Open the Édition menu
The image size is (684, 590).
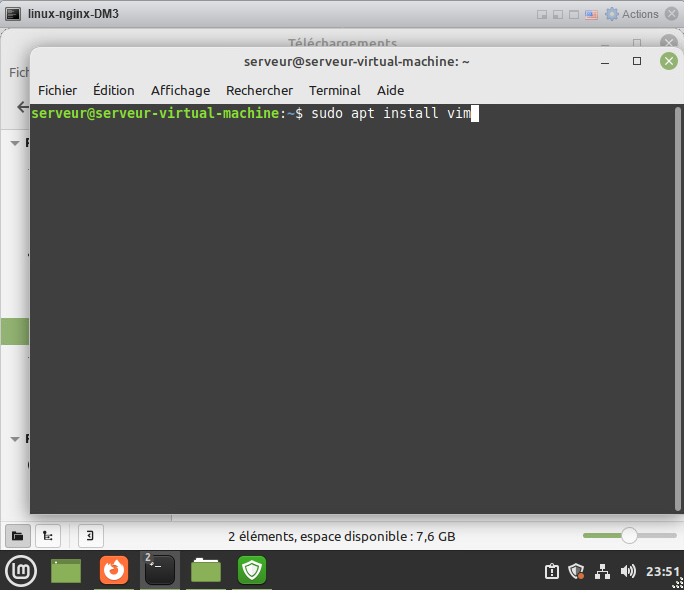pos(113,90)
